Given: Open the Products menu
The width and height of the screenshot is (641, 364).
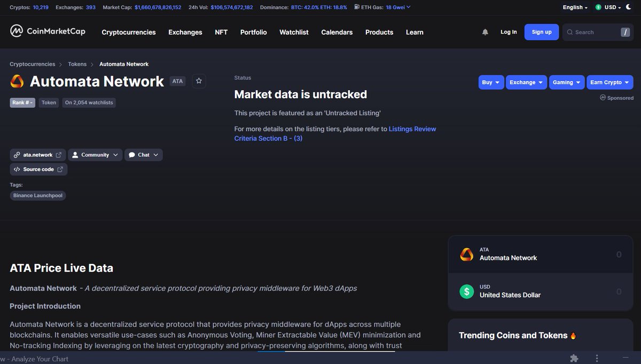Looking at the screenshot, I should click(x=379, y=32).
